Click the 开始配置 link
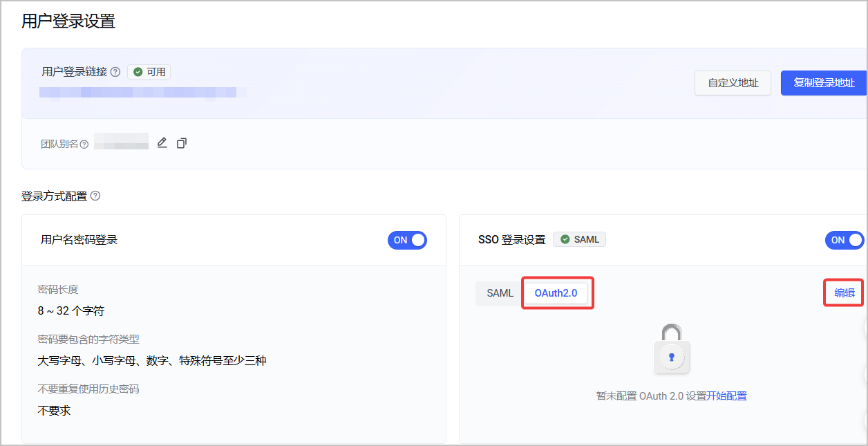 (x=727, y=396)
